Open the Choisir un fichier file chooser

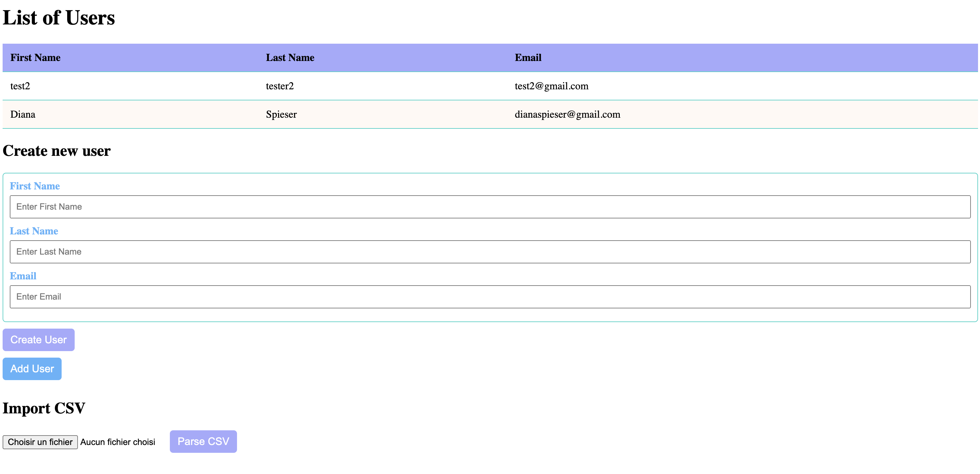40,442
